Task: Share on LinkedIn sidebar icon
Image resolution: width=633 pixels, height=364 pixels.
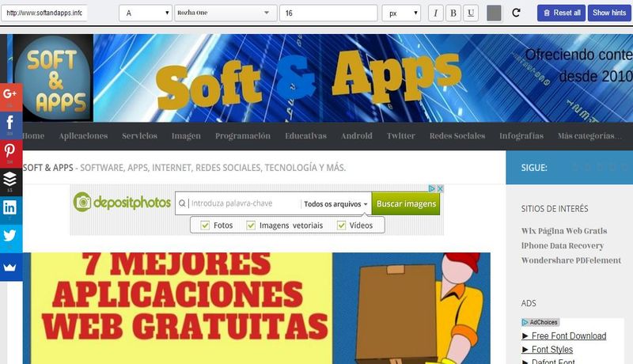Action: [11, 210]
